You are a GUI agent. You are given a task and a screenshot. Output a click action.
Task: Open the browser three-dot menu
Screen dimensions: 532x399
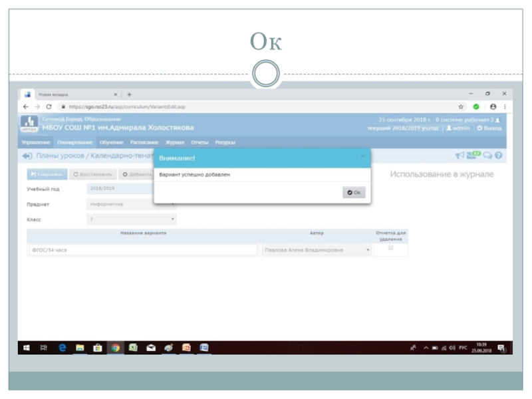tap(505, 107)
